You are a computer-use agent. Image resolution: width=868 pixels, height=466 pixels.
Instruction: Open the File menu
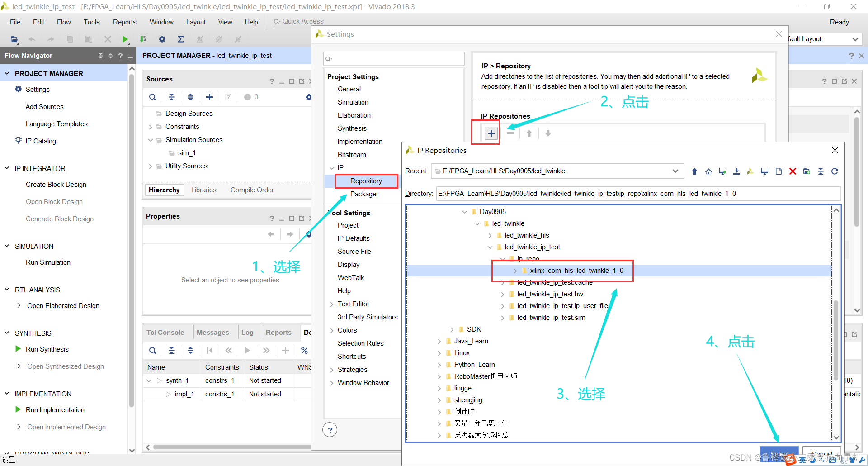[x=15, y=22]
